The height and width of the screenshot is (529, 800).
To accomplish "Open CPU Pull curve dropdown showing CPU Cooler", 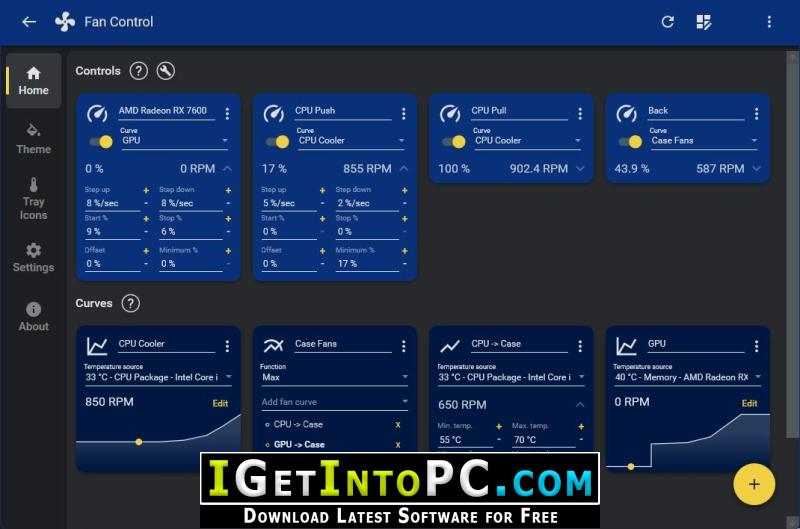I will point(528,140).
